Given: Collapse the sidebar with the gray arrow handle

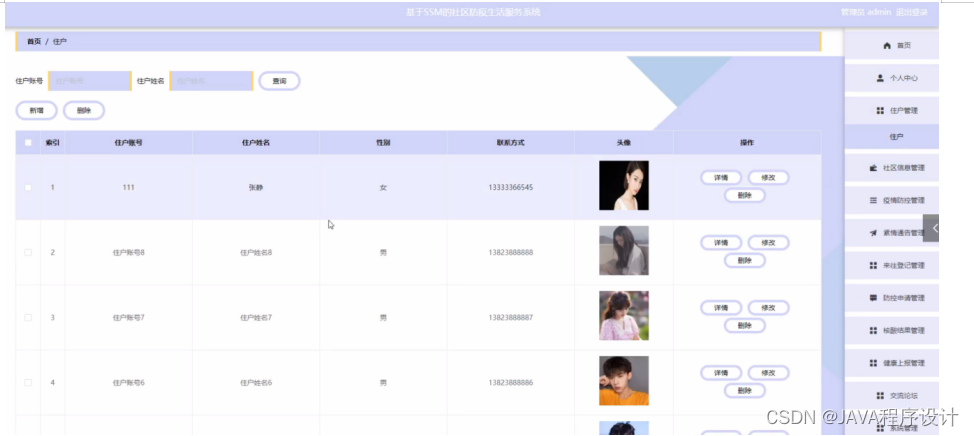Looking at the screenshot, I should click(x=931, y=228).
